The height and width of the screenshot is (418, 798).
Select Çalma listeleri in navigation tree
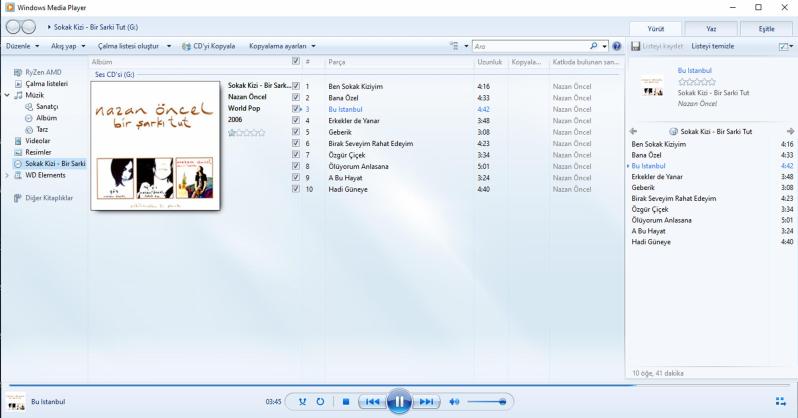pyautogui.click(x=46, y=83)
